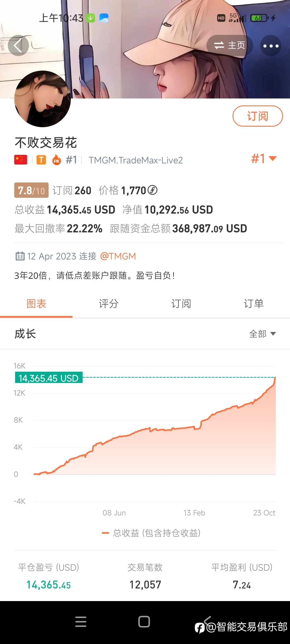290x644 pixels.
Task: Tap the growth chart's latest data point
Action: tap(275, 378)
